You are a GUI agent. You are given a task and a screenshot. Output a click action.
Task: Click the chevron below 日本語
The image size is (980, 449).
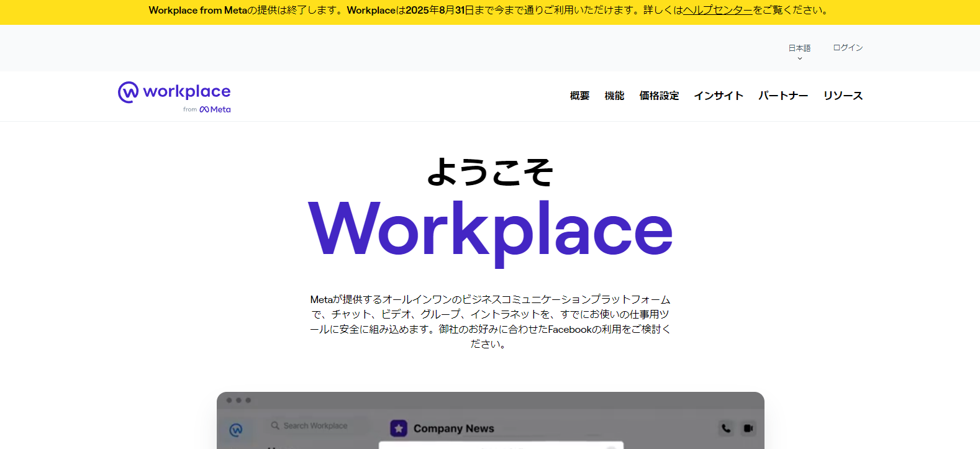tap(800, 58)
